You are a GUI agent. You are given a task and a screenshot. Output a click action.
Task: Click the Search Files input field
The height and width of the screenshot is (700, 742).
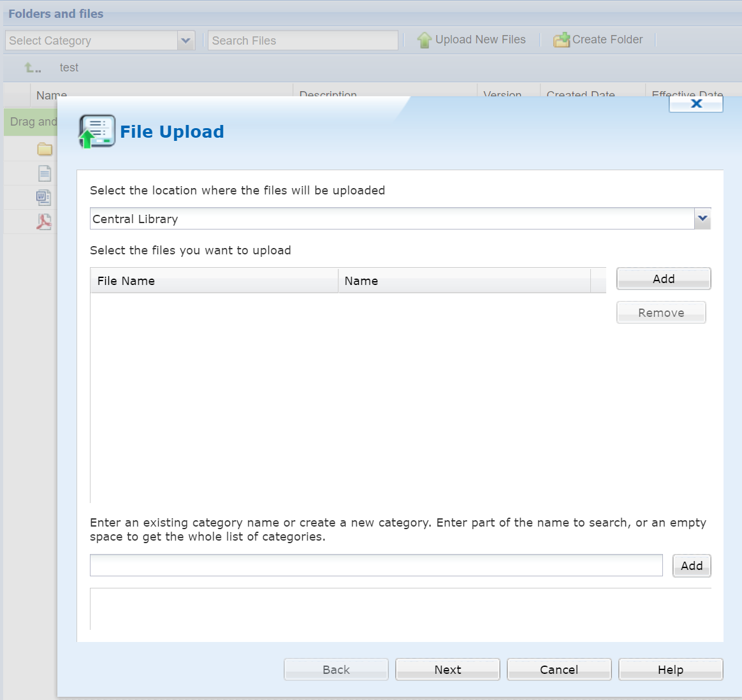tap(303, 41)
